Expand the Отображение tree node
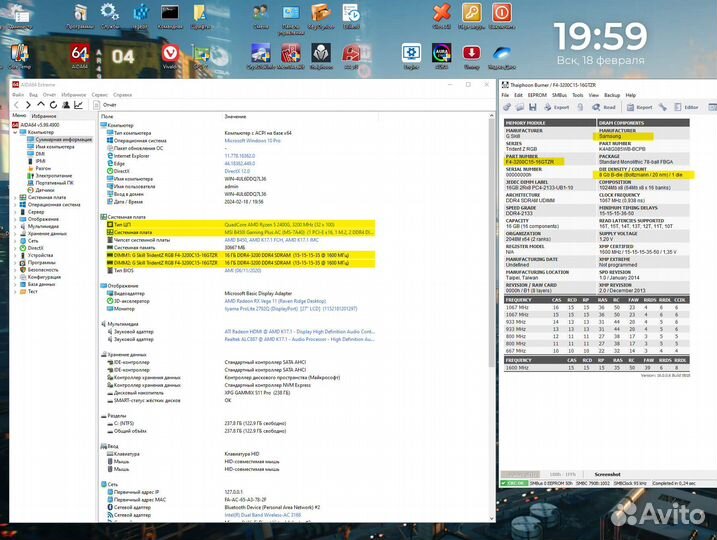The height and width of the screenshot is (540, 717). click(x=15, y=219)
